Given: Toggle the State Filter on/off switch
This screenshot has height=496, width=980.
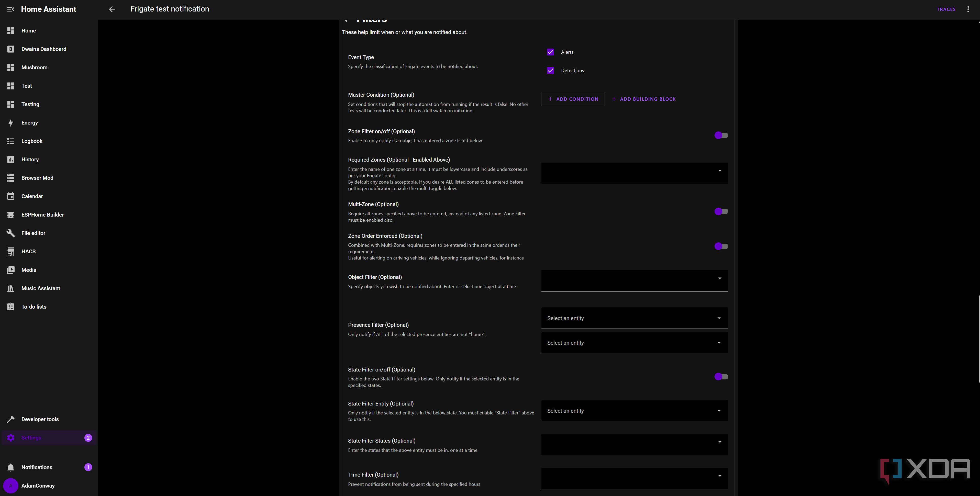Looking at the screenshot, I should coord(721,377).
